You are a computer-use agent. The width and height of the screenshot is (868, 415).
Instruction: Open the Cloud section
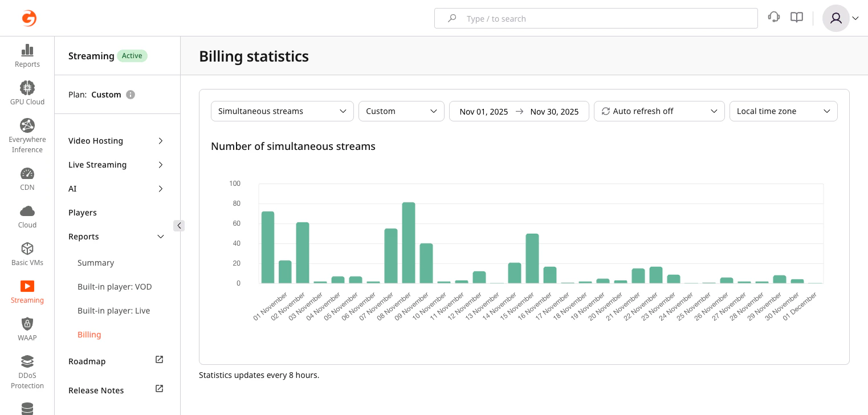[27, 215]
